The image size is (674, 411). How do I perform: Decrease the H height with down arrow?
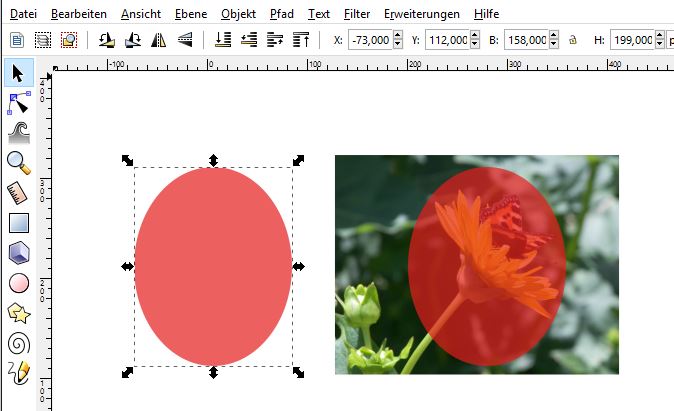click(660, 44)
